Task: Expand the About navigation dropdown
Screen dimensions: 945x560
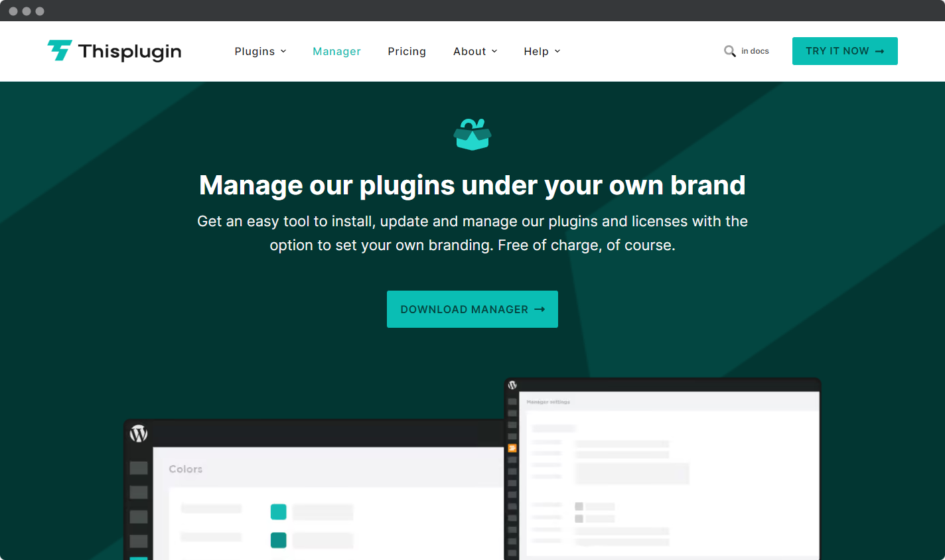Action: [475, 51]
